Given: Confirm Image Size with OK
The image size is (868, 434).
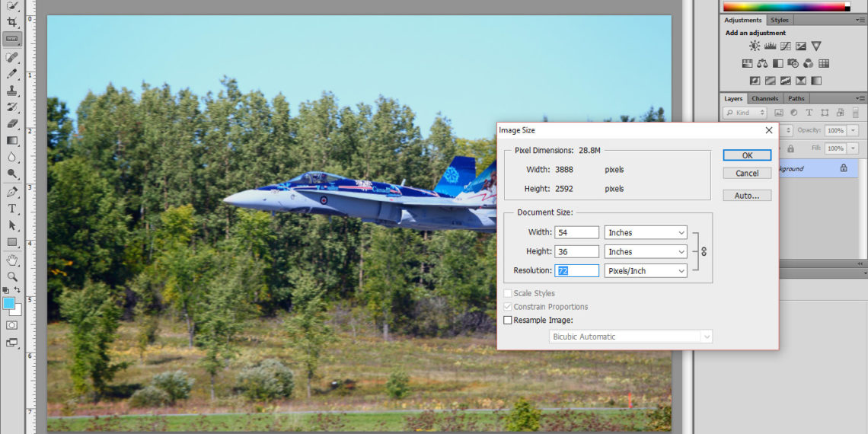Looking at the screenshot, I should click(748, 155).
